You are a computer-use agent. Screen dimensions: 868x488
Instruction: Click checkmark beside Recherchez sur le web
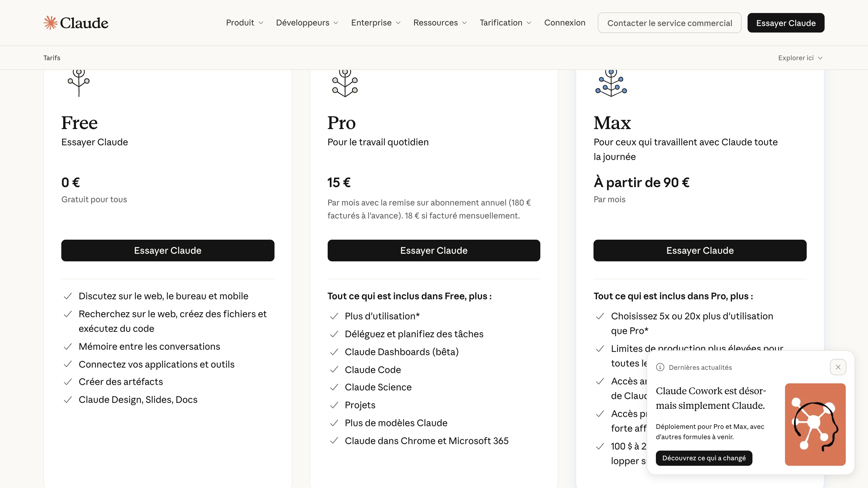coord(68,314)
